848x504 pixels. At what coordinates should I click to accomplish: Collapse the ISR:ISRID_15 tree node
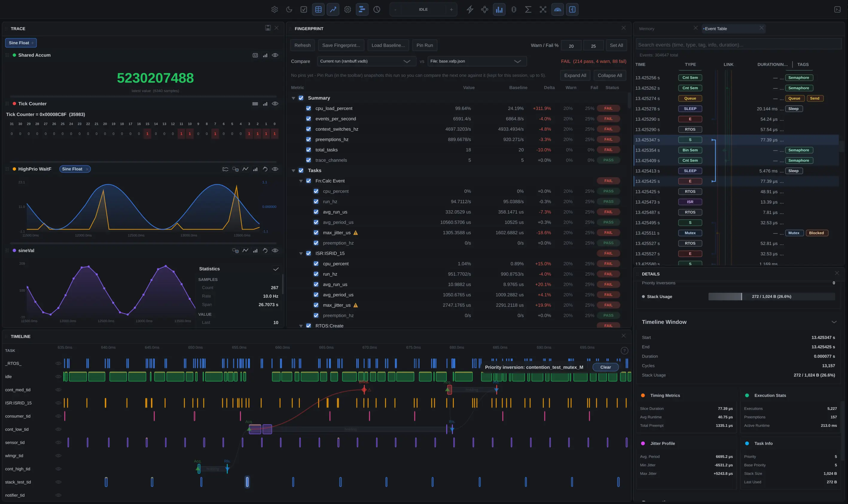pos(301,253)
